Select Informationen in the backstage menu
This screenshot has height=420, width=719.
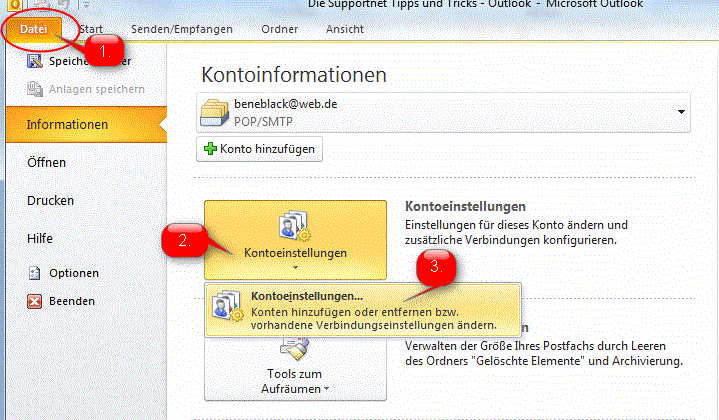tap(86, 125)
